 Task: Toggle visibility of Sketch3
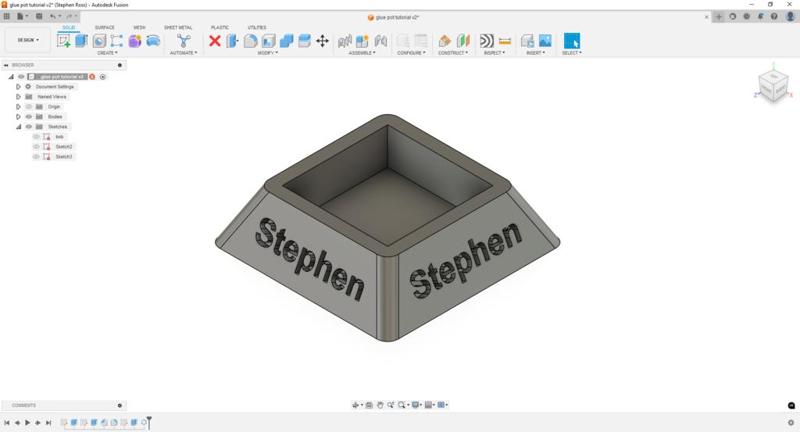(36, 157)
